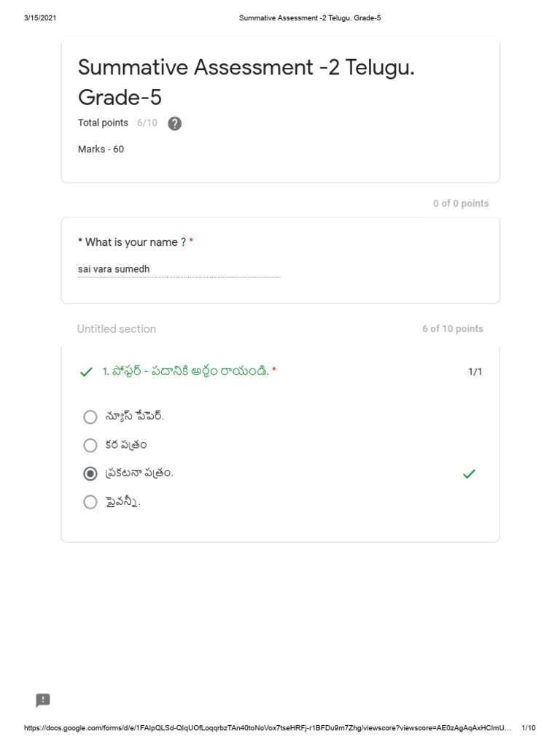
Task: Select the ప్రకటనా పత్రం radio button
Action: 90,473
